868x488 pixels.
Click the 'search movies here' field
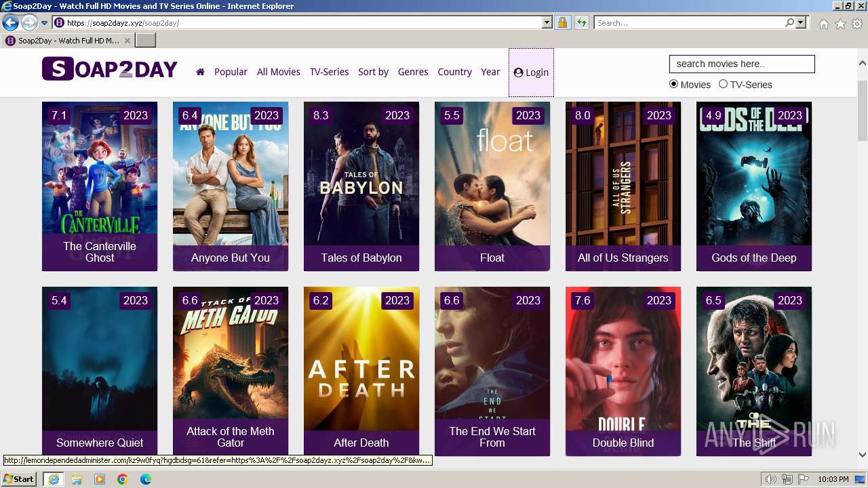(x=742, y=64)
